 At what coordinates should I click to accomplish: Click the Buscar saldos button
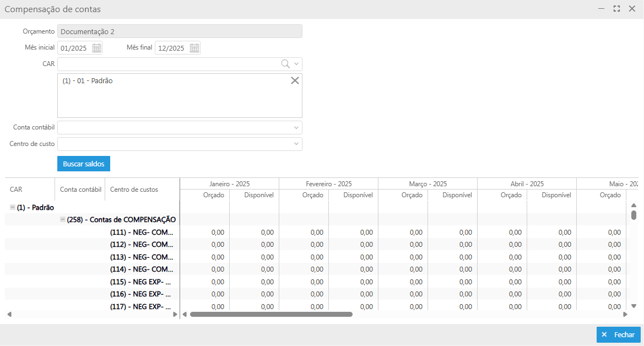(84, 164)
